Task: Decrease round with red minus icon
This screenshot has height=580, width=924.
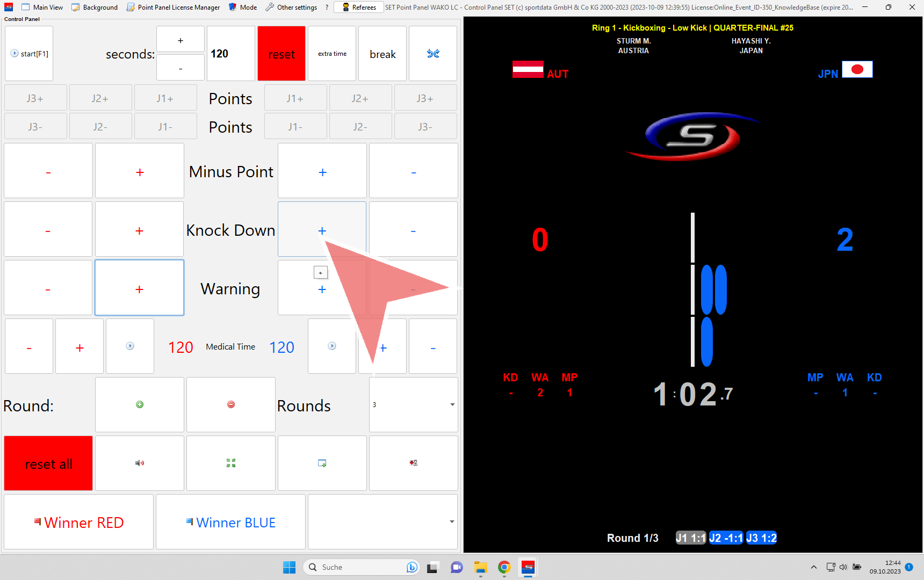Action: pos(231,404)
